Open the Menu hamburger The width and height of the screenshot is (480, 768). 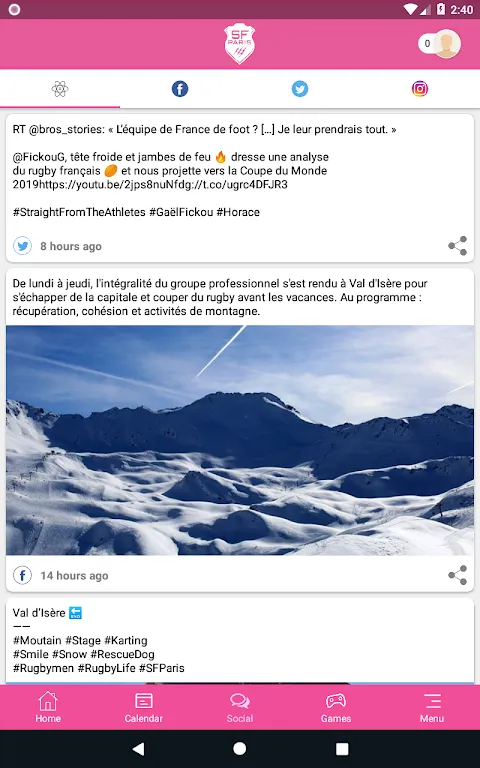coord(432,707)
